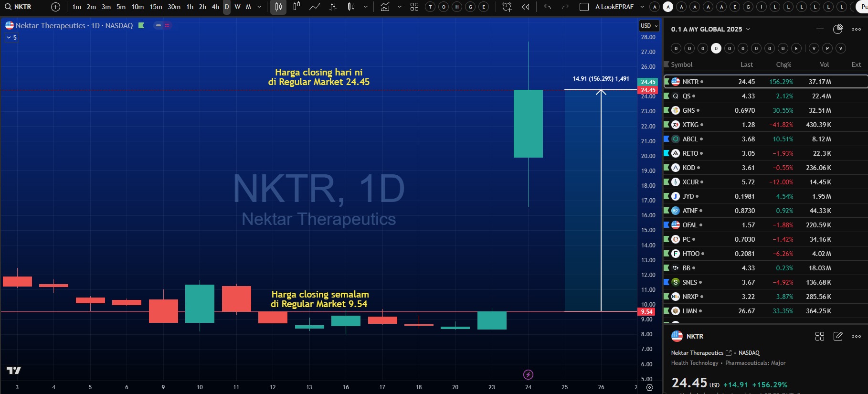Open the 0.1 A MY GLOBAL 2025 watchlist dropdown

coord(710,29)
